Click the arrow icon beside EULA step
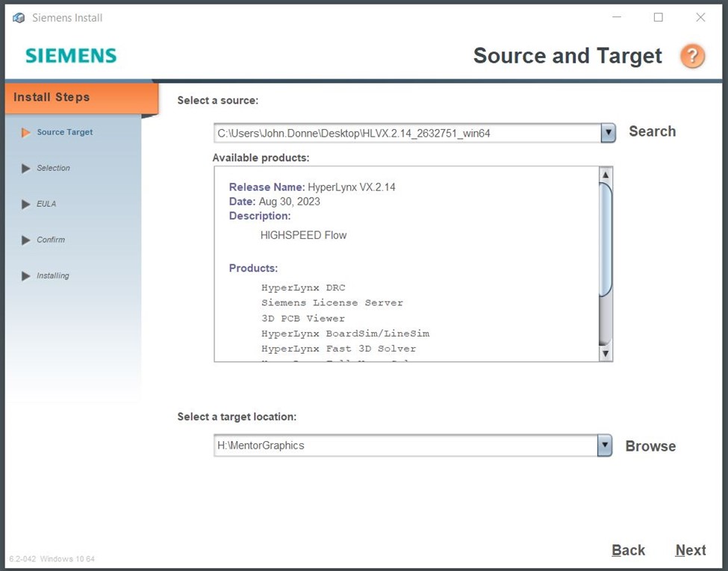Image resolution: width=728 pixels, height=571 pixels. point(26,204)
